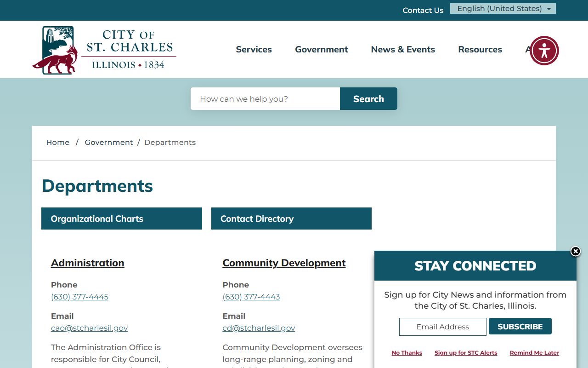Go to Government in the breadcrumb
This screenshot has width=588, height=368.
click(x=109, y=143)
